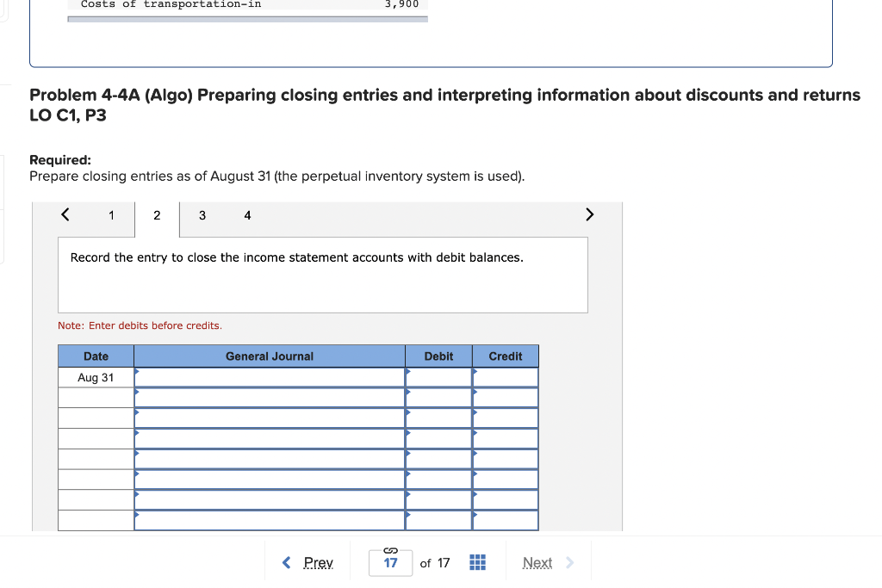Click Credit cell in Aug 31 row
Screen dimensions: 882x588
point(506,378)
